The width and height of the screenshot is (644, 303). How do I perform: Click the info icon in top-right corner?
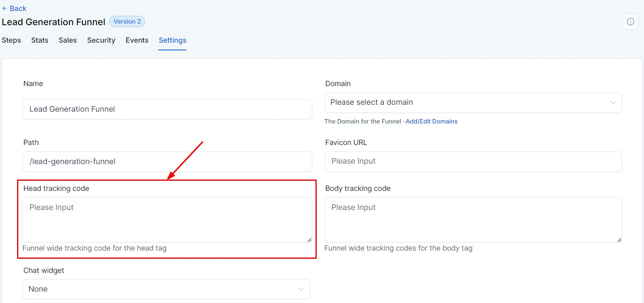click(x=630, y=22)
